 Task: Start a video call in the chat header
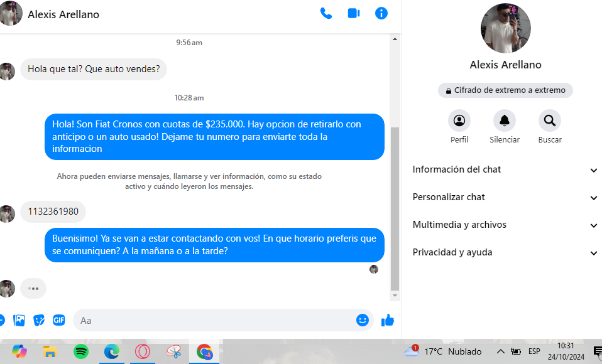point(354,14)
